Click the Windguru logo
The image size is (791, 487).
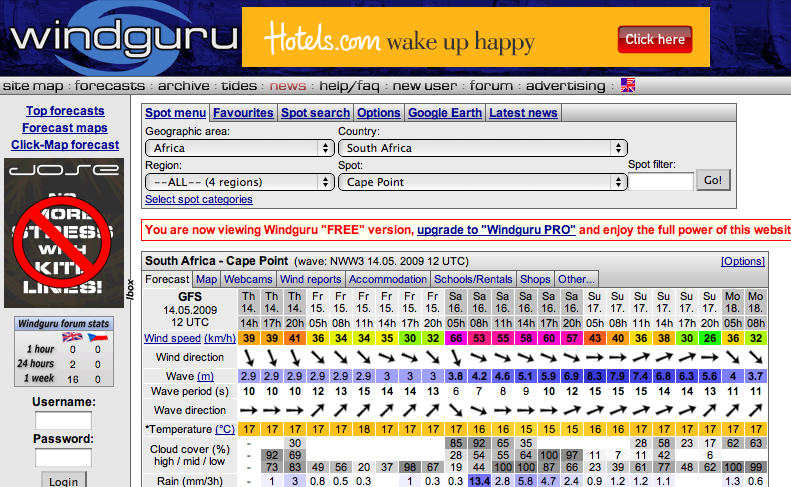[x=120, y=38]
